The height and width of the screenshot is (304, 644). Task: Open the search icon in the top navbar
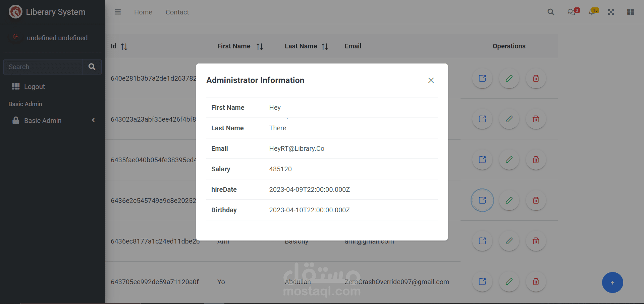[550, 12]
